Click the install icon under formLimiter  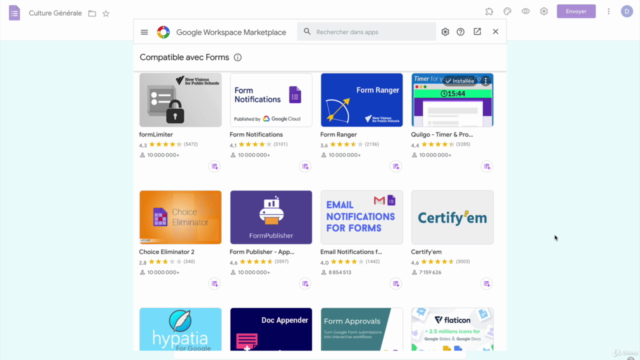coord(215,167)
